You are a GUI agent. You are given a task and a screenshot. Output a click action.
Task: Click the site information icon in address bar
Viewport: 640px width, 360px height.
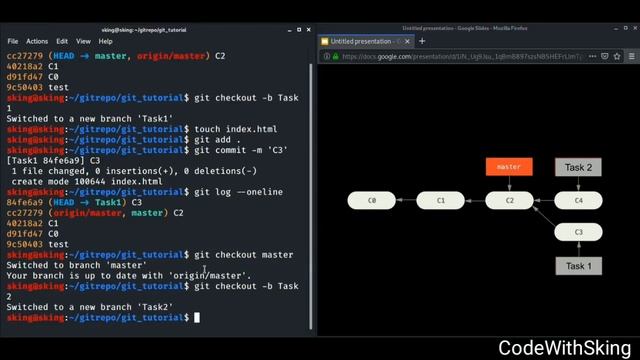click(327, 56)
